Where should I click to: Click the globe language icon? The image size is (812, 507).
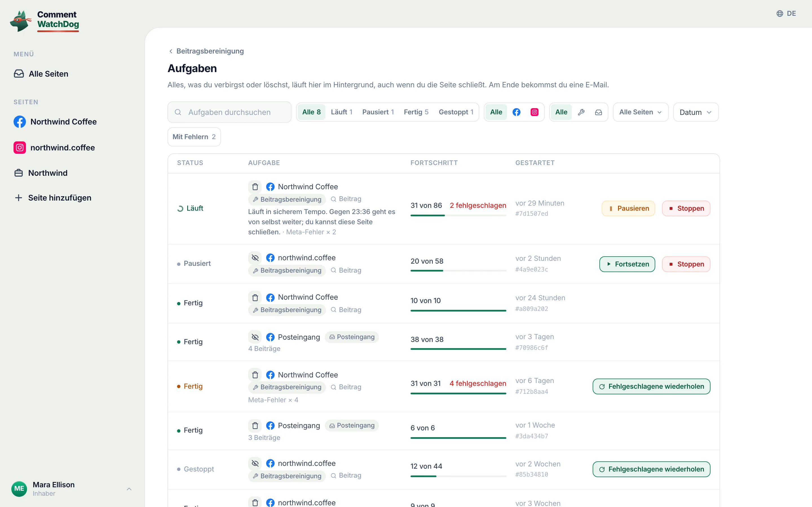coord(780,14)
